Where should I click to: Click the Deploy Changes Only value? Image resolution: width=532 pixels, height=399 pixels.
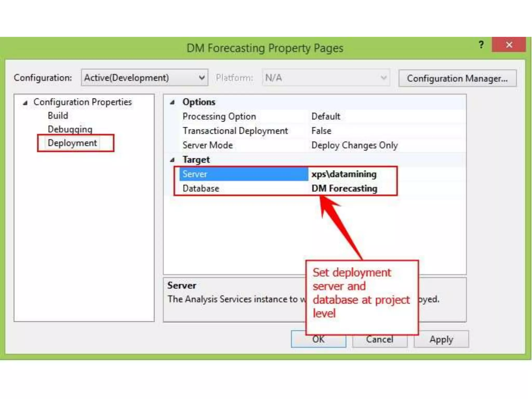pos(354,145)
